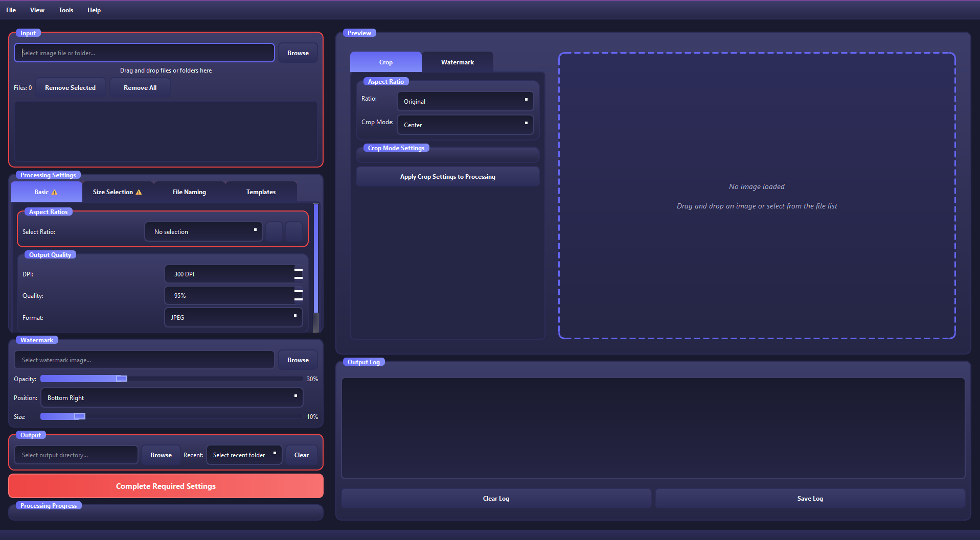Open the Select recent folder dropdown
Image resolution: width=980 pixels, height=540 pixels.
point(244,455)
